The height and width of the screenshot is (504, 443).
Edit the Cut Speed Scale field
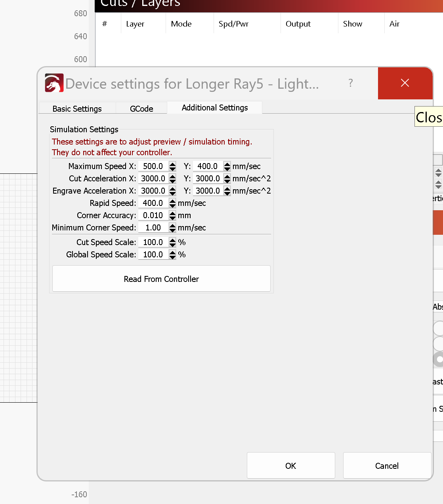[x=153, y=242]
